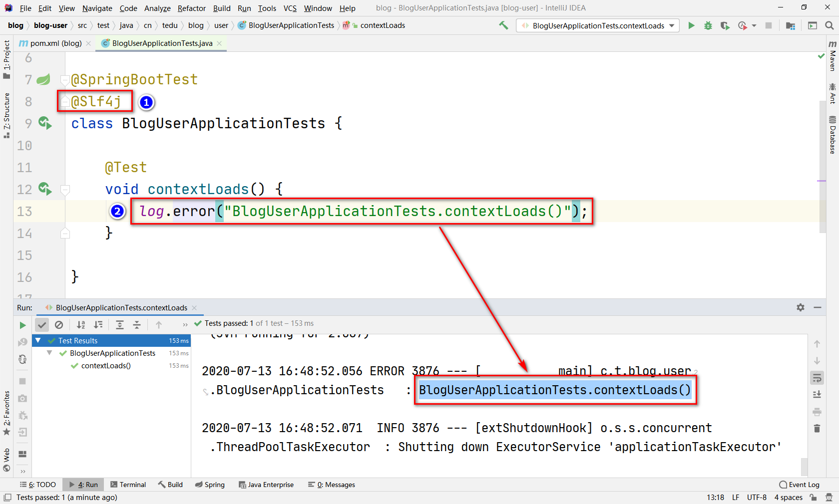Click the top toolbar stop button
Image resolution: width=839 pixels, height=504 pixels.
pyautogui.click(x=769, y=25)
